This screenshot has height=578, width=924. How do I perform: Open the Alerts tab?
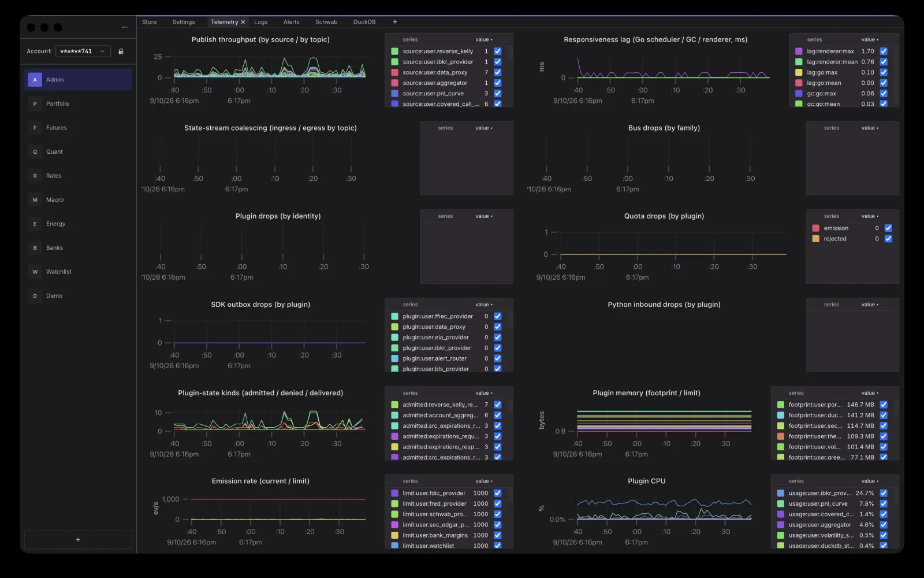coord(292,22)
